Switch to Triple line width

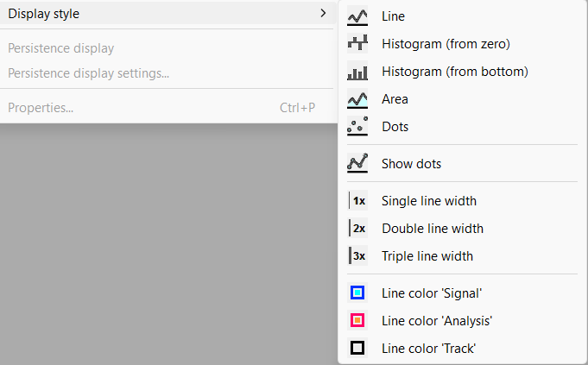pyautogui.click(x=427, y=256)
